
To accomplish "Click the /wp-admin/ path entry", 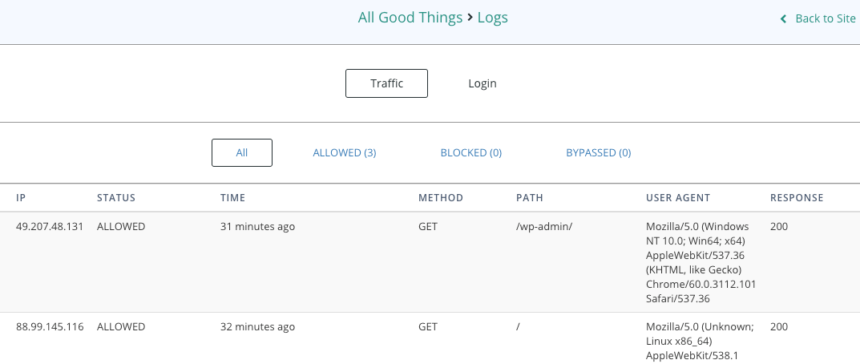I will coord(544,226).
